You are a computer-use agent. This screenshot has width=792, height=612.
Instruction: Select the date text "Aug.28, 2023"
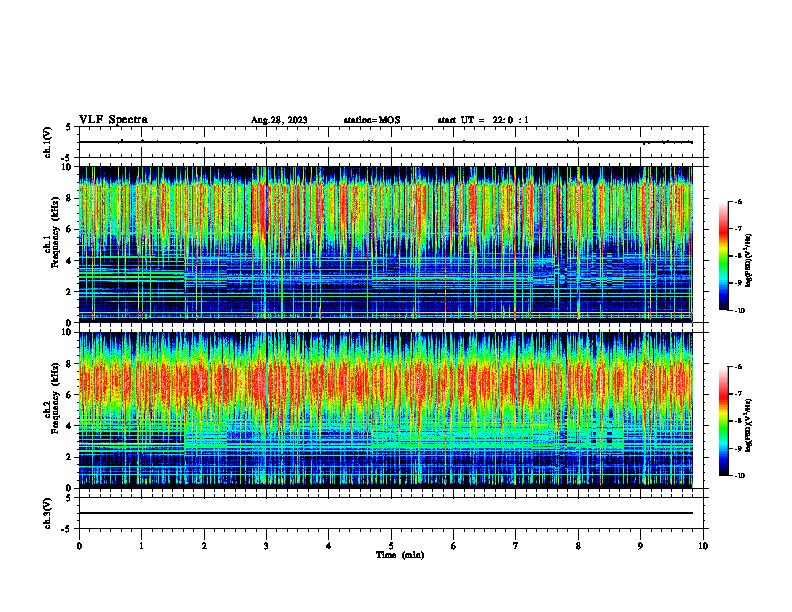point(279,120)
